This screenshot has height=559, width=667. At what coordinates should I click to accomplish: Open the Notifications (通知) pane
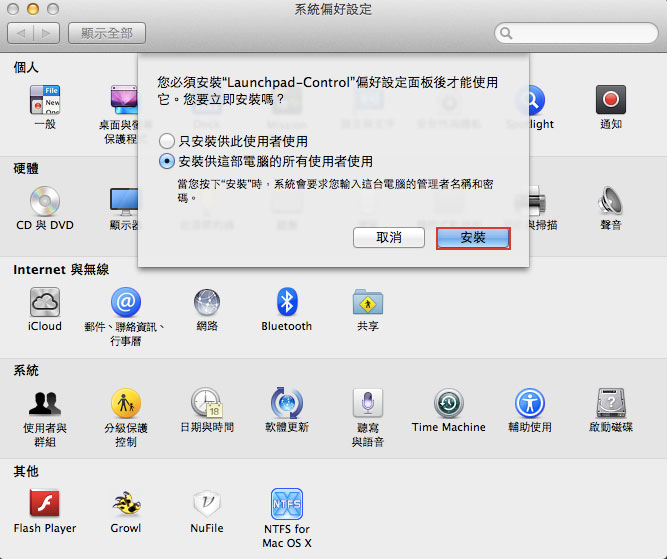610,100
